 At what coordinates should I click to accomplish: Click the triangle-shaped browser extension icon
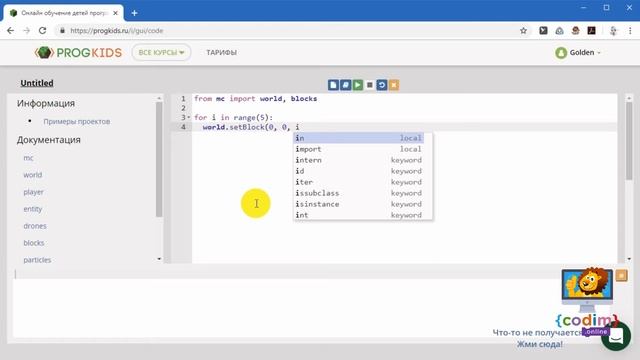[559, 31]
